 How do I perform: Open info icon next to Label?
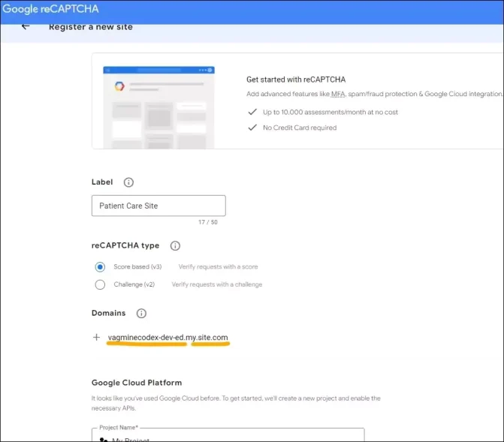tap(128, 182)
